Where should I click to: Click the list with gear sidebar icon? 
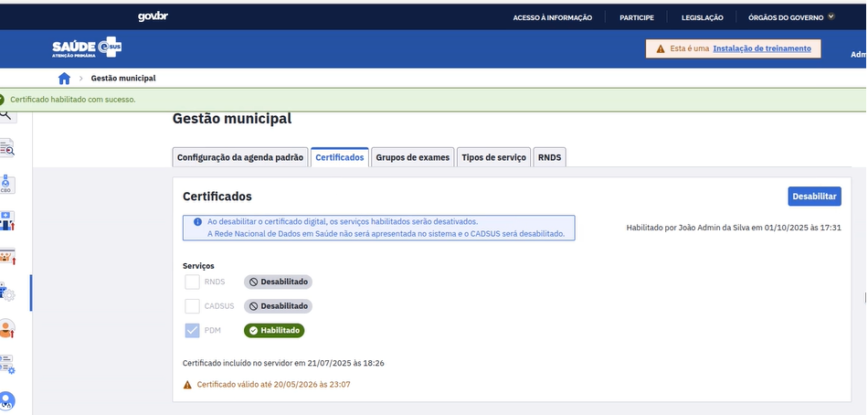pyautogui.click(x=7, y=365)
